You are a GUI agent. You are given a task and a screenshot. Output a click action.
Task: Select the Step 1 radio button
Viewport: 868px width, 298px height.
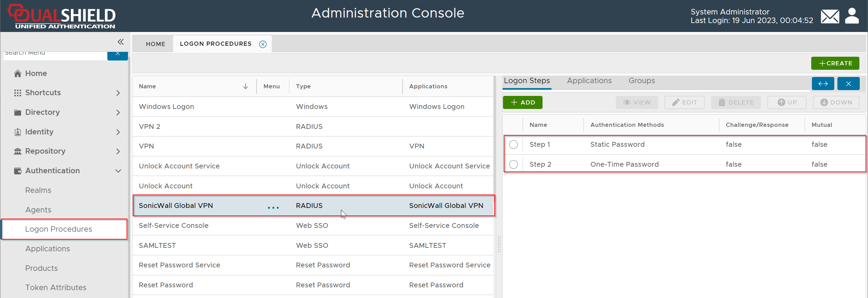513,145
